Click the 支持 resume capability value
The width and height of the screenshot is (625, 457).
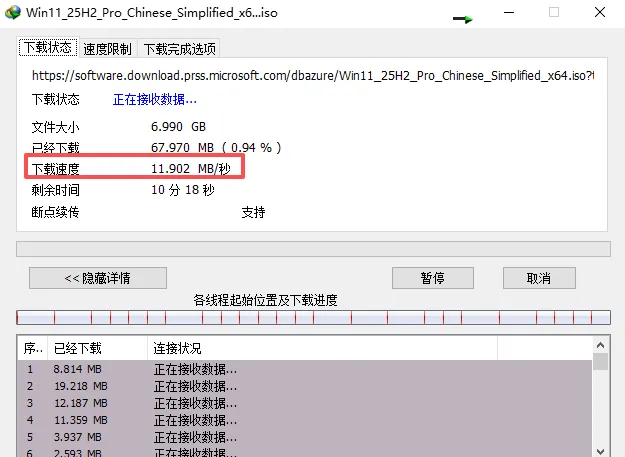point(253,212)
